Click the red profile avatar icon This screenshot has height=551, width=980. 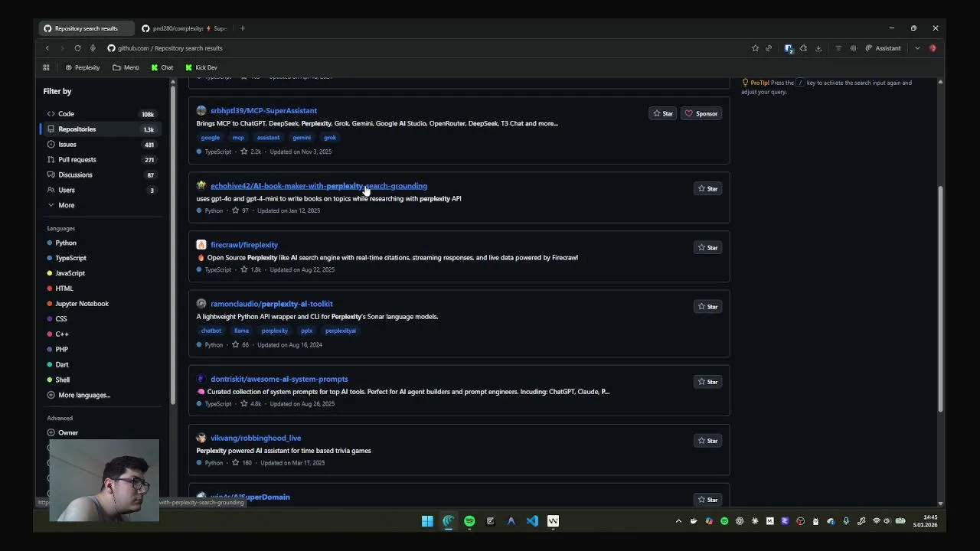coord(933,48)
